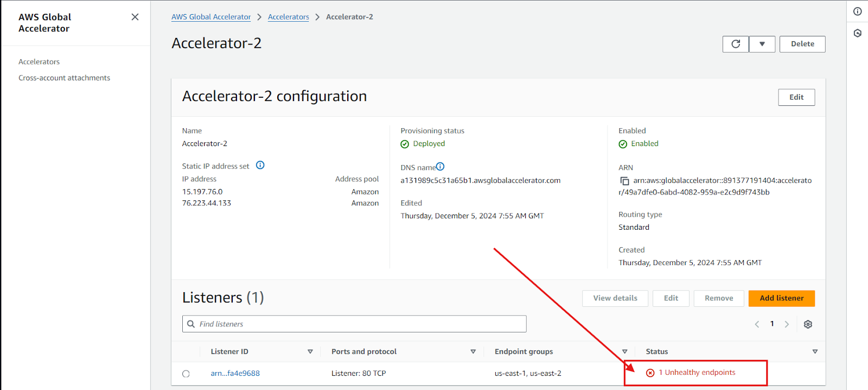
Task: Focus the Find listeners search field
Action: tap(354, 324)
